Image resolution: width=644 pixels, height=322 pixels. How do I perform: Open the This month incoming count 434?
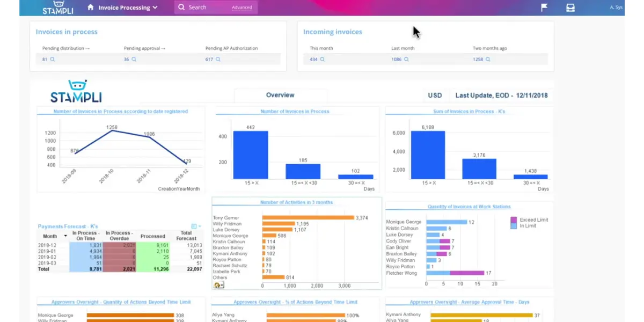point(313,60)
